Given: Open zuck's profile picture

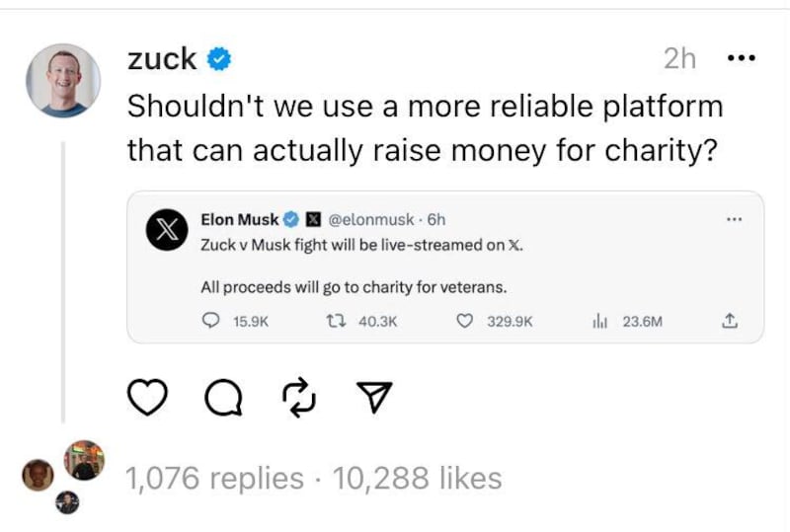Looking at the screenshot, I should point(62,80).
